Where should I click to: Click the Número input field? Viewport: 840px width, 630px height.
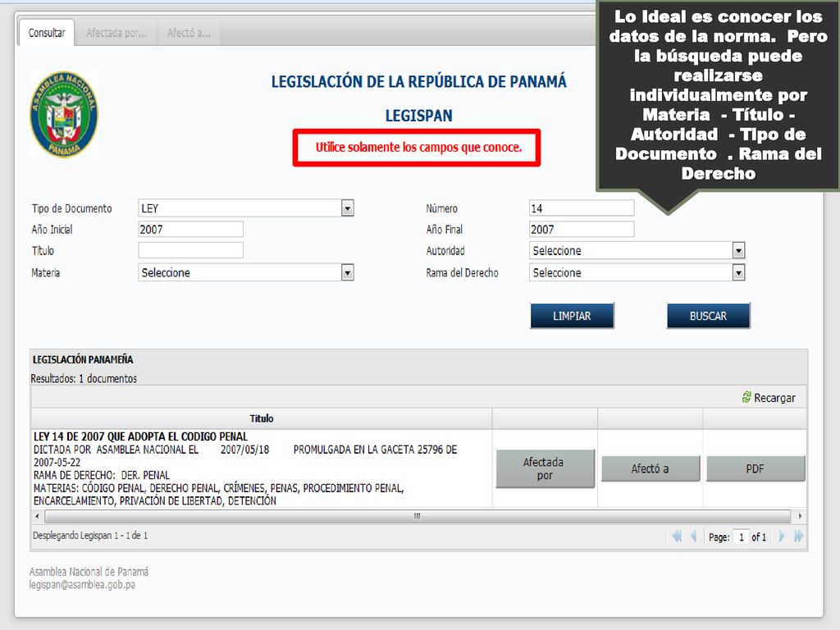pos(582,208)
